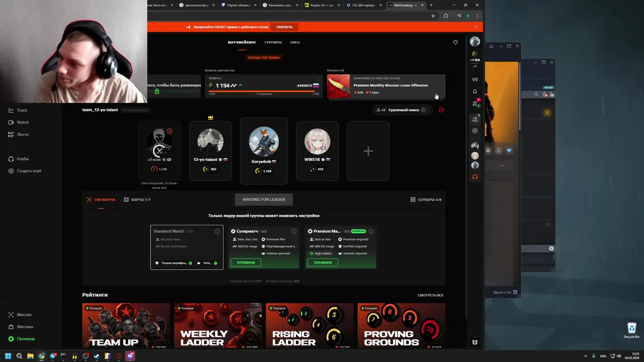Select ТИП МАТЧА settings tab
Screen dimensions: 644x362
click(101, 200)
